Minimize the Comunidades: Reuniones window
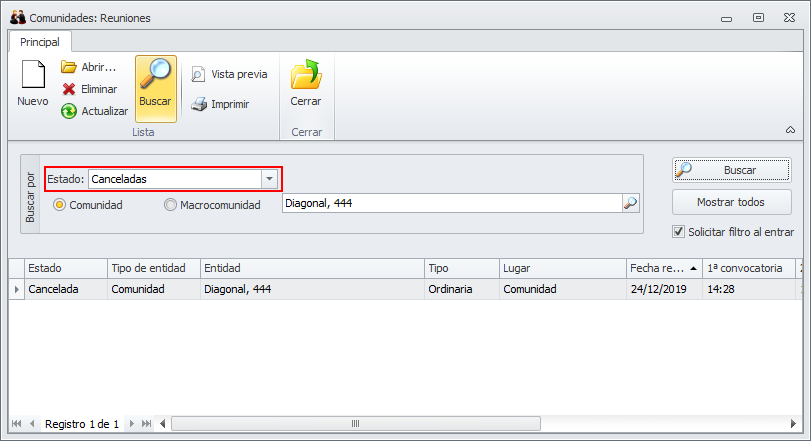The height and width of the screenshot is (441, 811). click(726, 18)
